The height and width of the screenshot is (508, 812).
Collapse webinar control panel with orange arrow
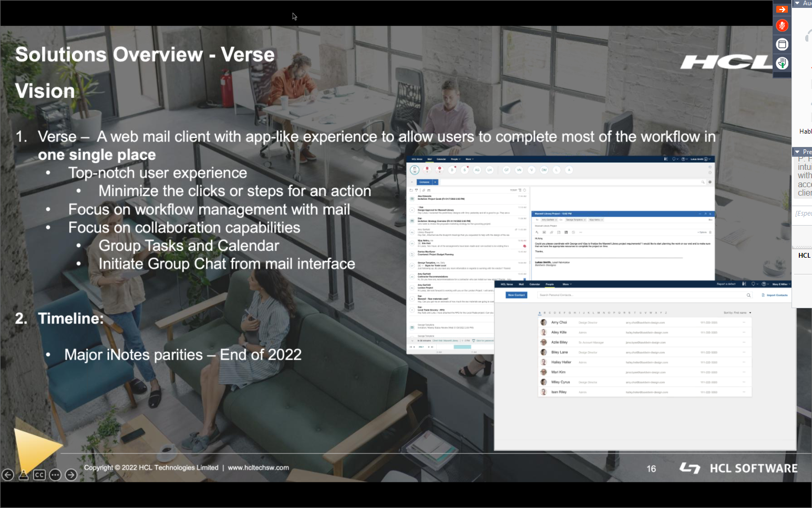tap(782, 9)
